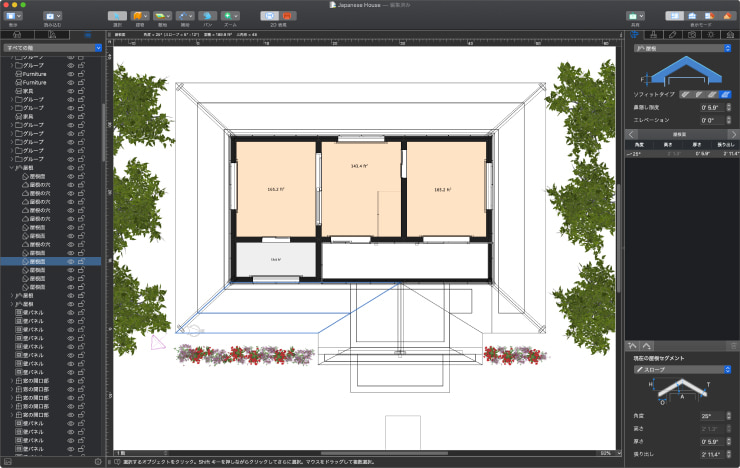Step the 角度 angle stepper
740x468 pixels.
(x=729, y=416)
